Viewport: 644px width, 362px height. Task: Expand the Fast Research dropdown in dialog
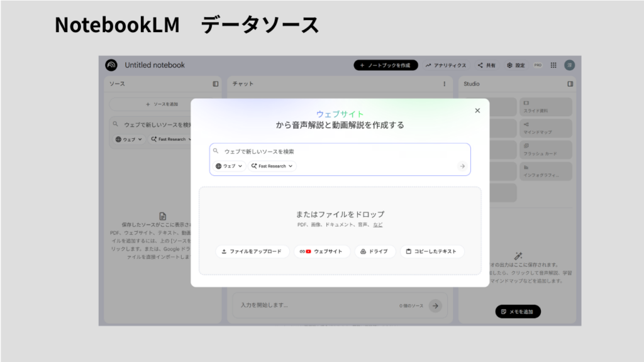[272, 167]
